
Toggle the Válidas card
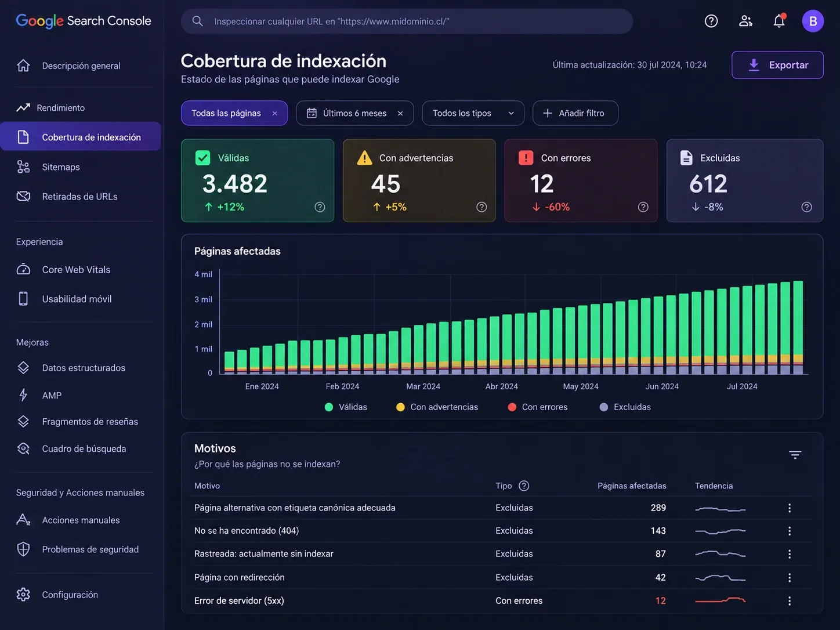click(258, 180)
